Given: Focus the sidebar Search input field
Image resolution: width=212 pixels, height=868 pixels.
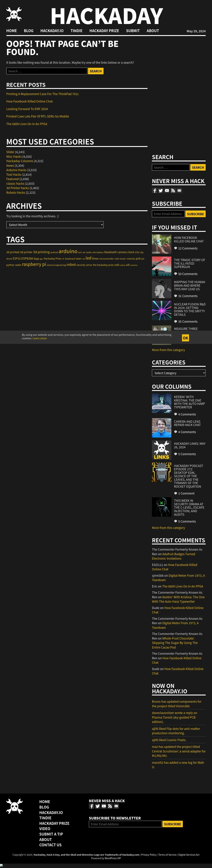Looking at the screenshot, I should tap(170, 167).
